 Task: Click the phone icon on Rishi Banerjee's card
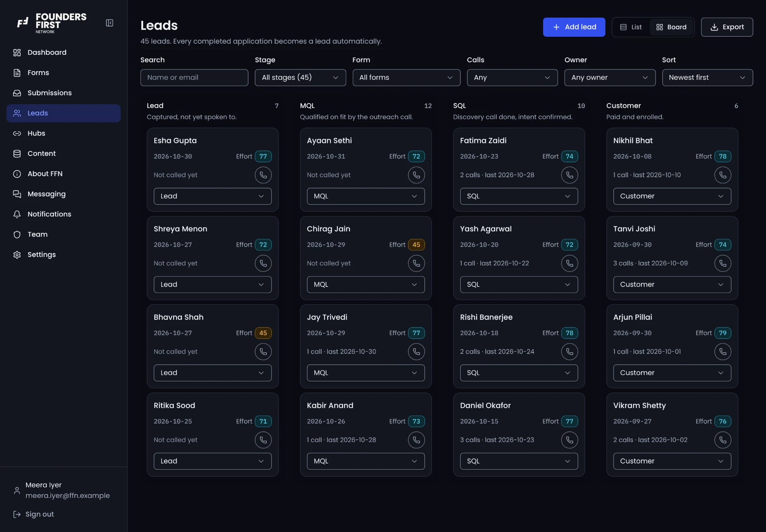pos(570,352)
